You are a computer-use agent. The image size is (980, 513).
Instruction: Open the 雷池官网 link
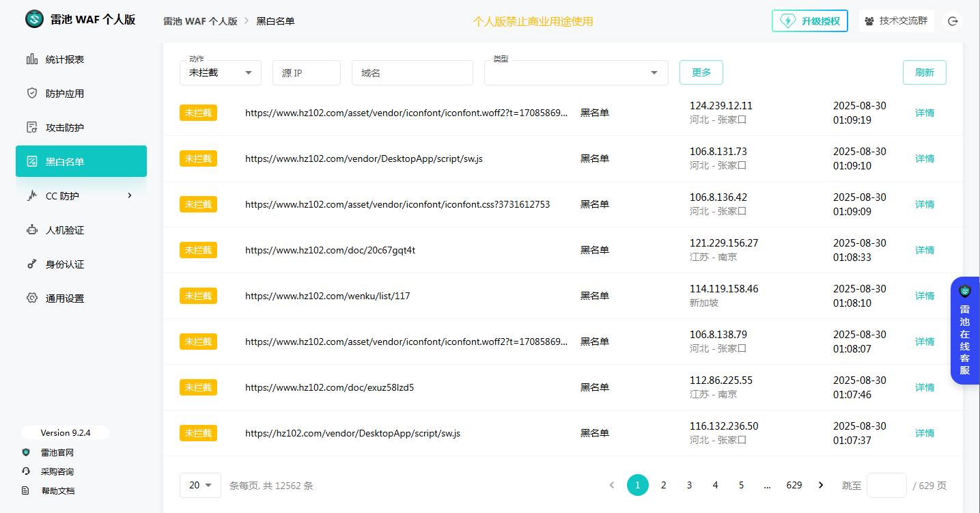click(57, 452)
